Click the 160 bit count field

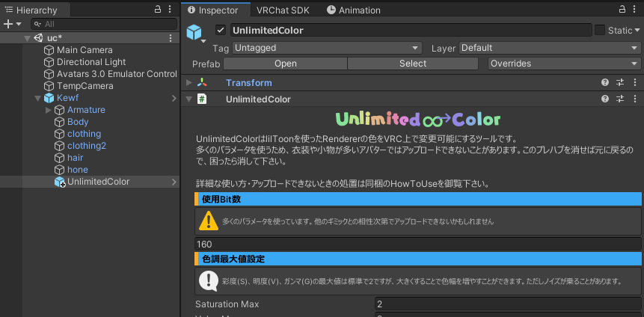tap(417, 244)
